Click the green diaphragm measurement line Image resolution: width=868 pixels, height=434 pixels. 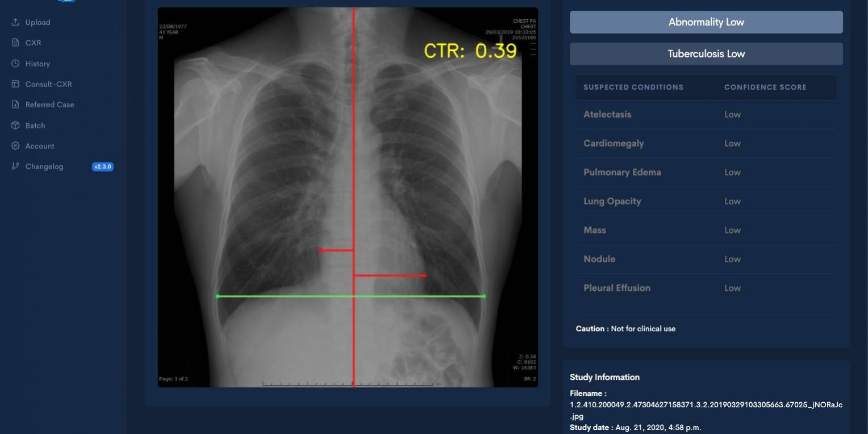click(x=350, y=296)
